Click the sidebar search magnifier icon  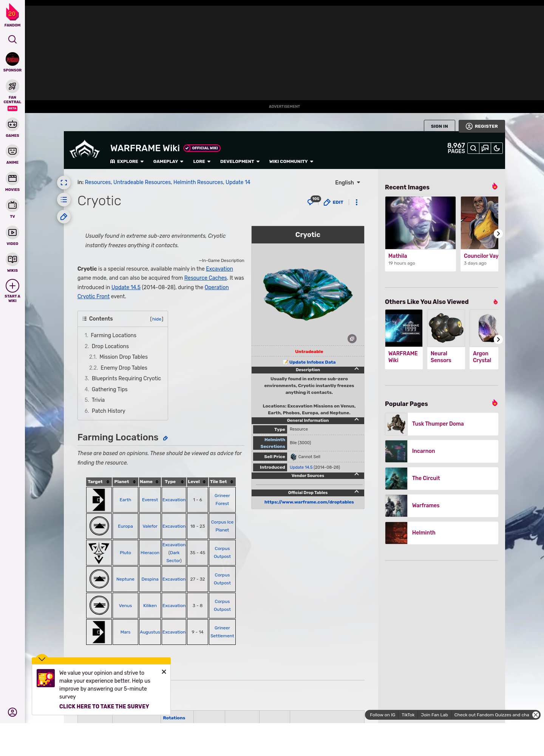(12, 39)
